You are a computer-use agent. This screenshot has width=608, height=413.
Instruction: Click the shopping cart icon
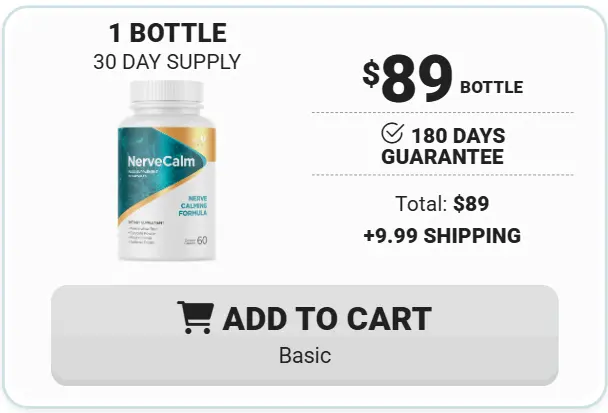pos(195,317)
